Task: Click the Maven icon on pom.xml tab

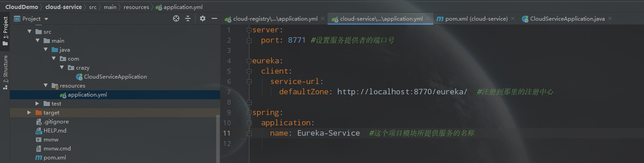Action: point(440,19)
